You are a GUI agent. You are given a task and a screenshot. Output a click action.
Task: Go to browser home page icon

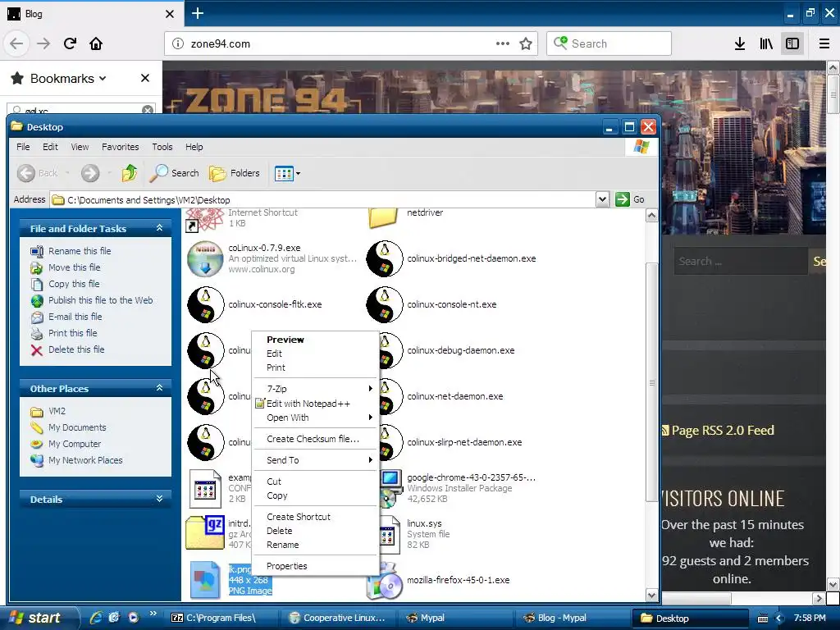(x=96, y=43)
